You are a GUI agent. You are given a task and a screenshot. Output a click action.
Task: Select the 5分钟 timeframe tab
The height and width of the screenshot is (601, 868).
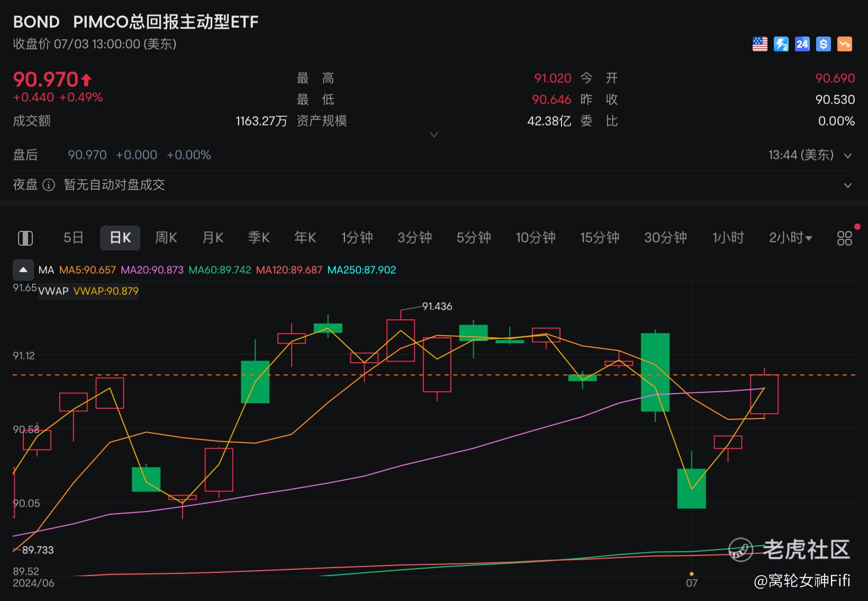coord(474,238)
